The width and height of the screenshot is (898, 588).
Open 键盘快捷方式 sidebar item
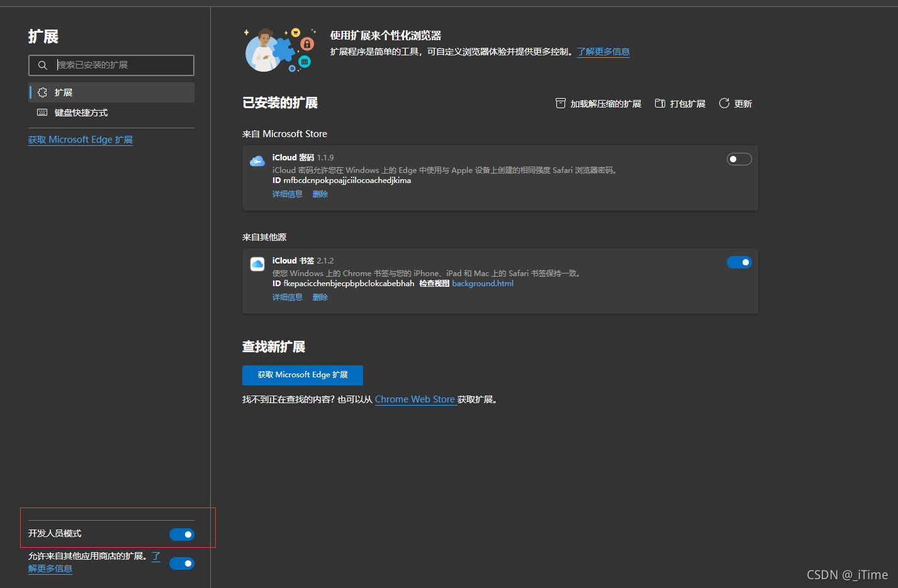(111, 113)
